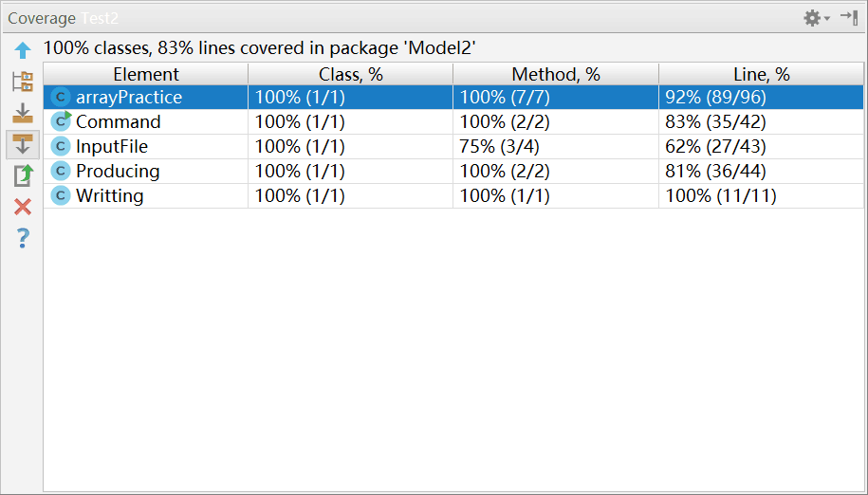Open help question mark icon
Viewport: 868px width, 495px height.
point(23,238)
